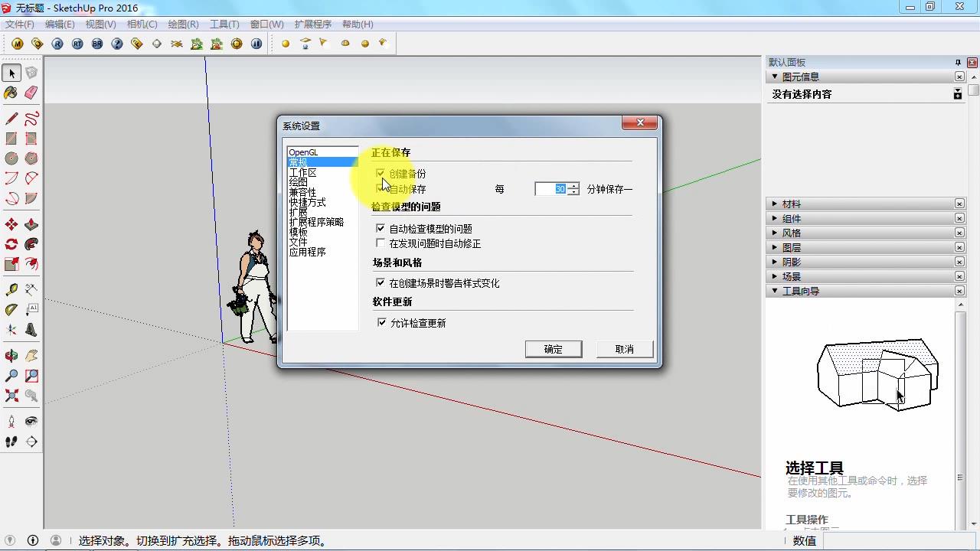Pick the Protractor tool
This screenshot has height=551, width=980.
pyautogui.click(x=11, y=310)
